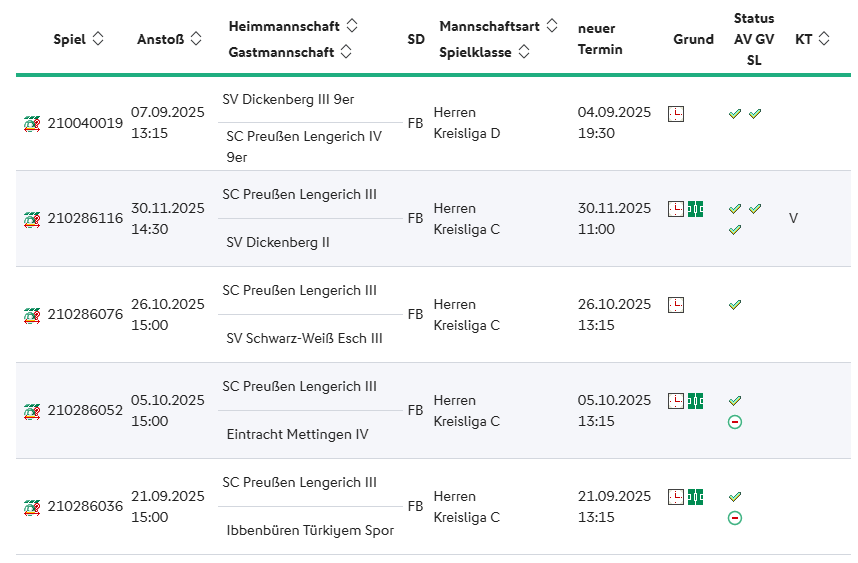
Task: Sort by Spielklasse using its sort arrows
Action: [524, 51]
